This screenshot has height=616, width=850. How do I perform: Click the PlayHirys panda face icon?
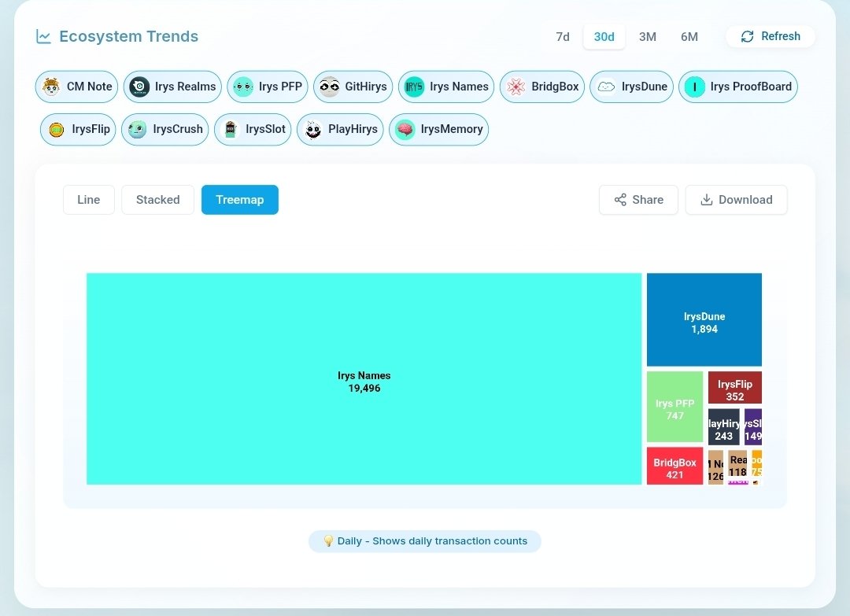coord(312,130)
